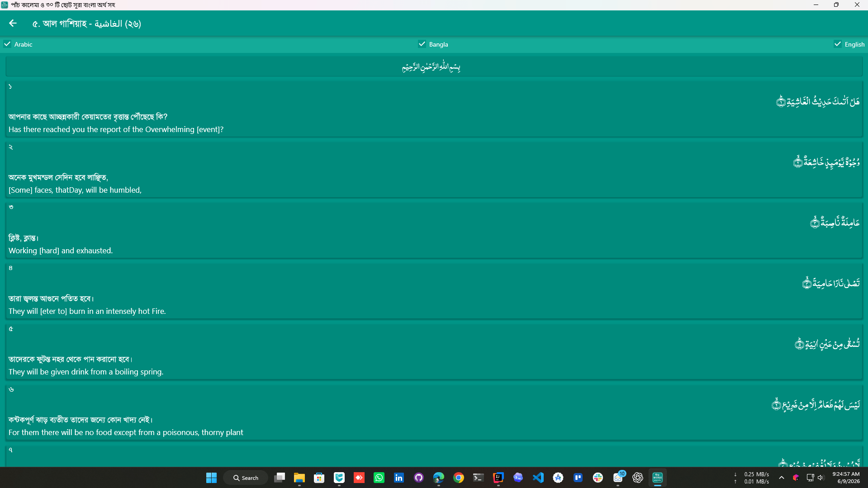Image resolution: width=868 pixels, height=488 pixels.
Task: Toggle the Bangla translation checkbox
Action: tap(422, 44)
